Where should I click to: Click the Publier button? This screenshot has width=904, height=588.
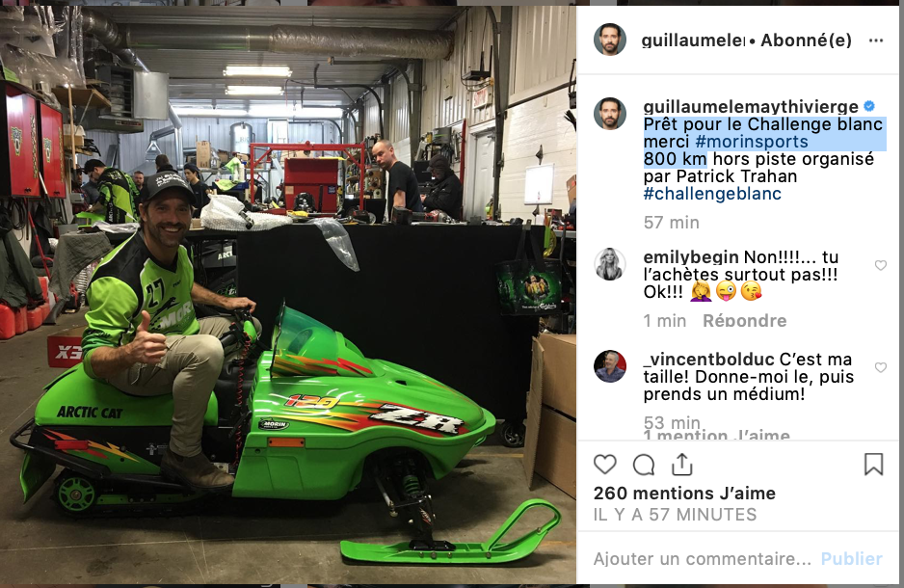coord(852,559)
